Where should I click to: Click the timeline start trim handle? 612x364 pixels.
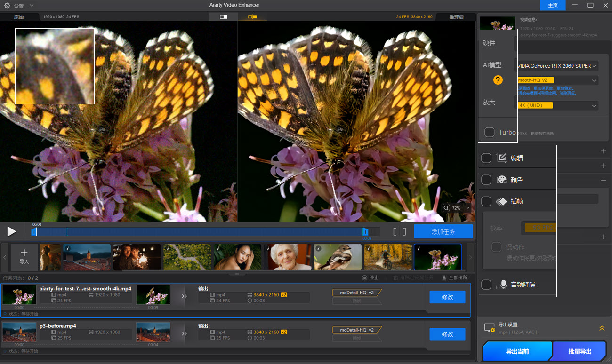[x=34, y=232]
